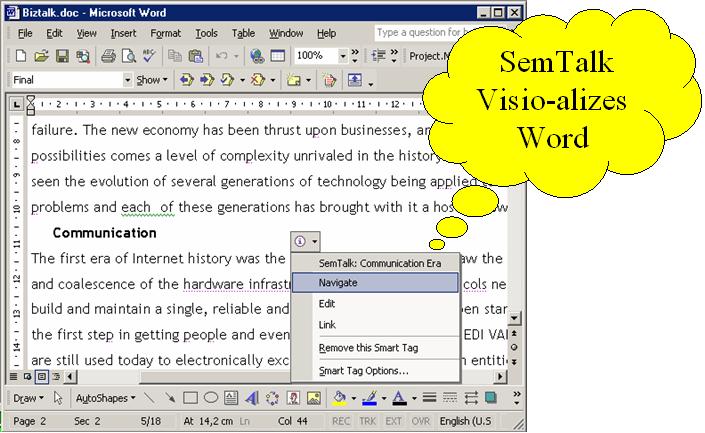Open the Smart Tag actions dropdown arrow

click(315, 241)
